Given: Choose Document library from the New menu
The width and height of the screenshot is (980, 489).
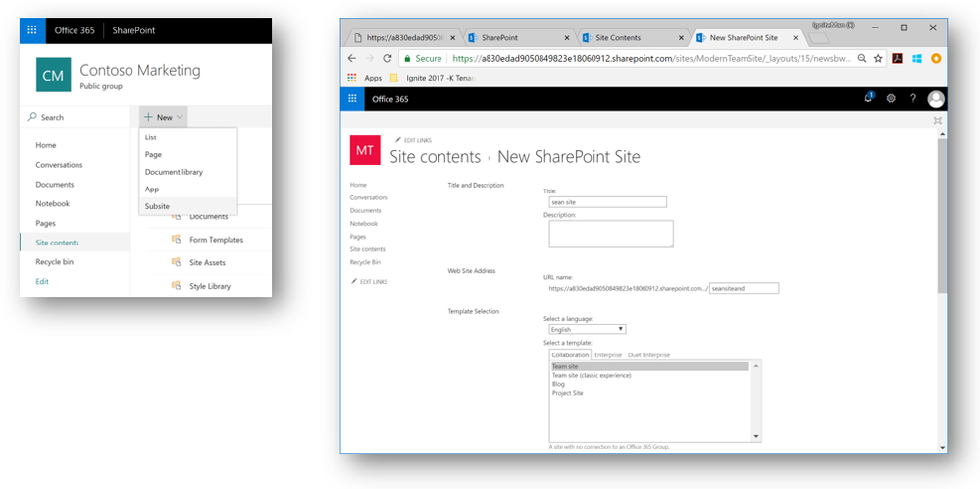Looking at the screenshot, I should 188,171.
